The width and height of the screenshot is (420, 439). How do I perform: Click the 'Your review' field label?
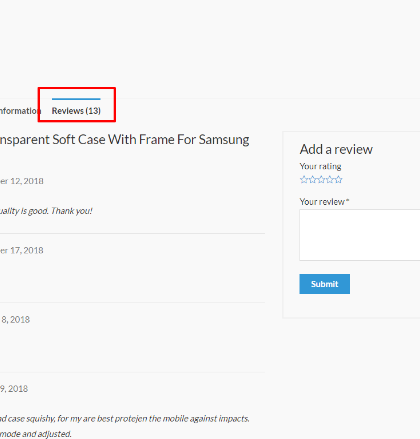click(x=324, y=202)
